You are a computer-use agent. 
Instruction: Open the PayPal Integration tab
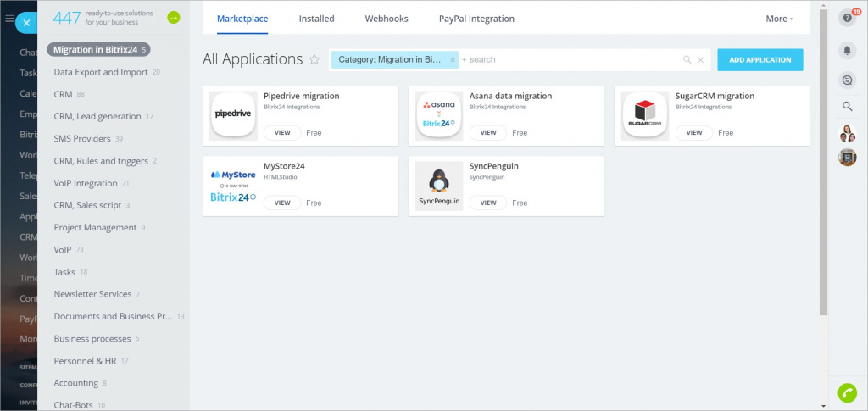pyautogui.click(x=476, y=19)
